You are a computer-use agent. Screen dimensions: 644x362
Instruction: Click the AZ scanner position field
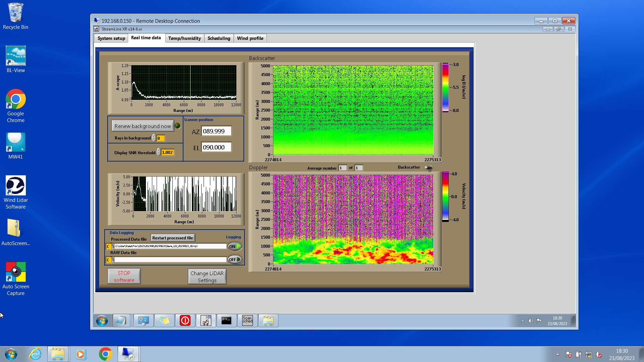coord(216,131)
